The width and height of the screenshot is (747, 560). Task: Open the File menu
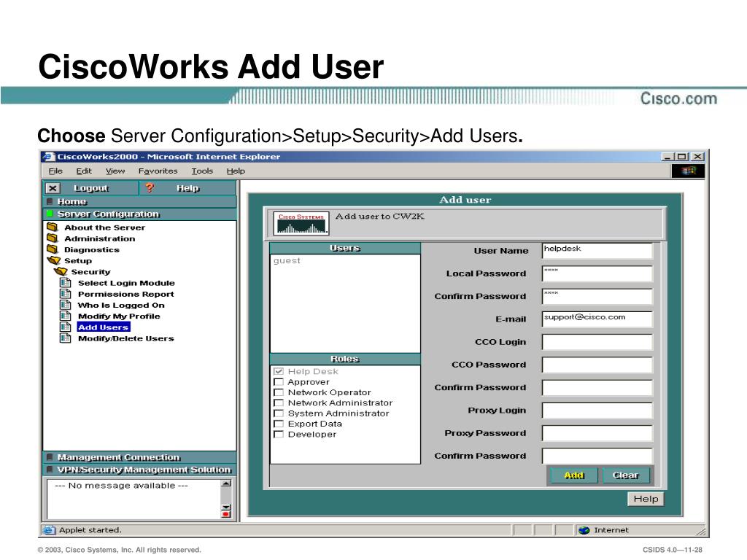coord(55,171)
